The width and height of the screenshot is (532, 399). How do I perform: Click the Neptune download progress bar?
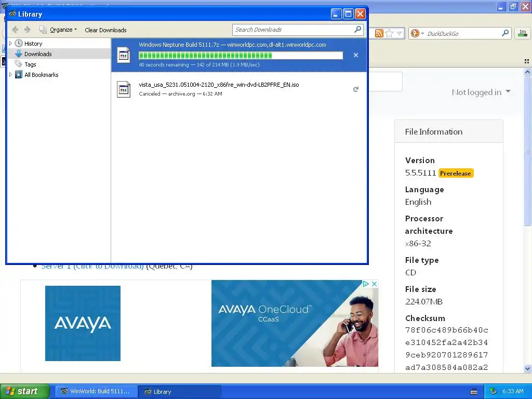[x=241, y=56]
